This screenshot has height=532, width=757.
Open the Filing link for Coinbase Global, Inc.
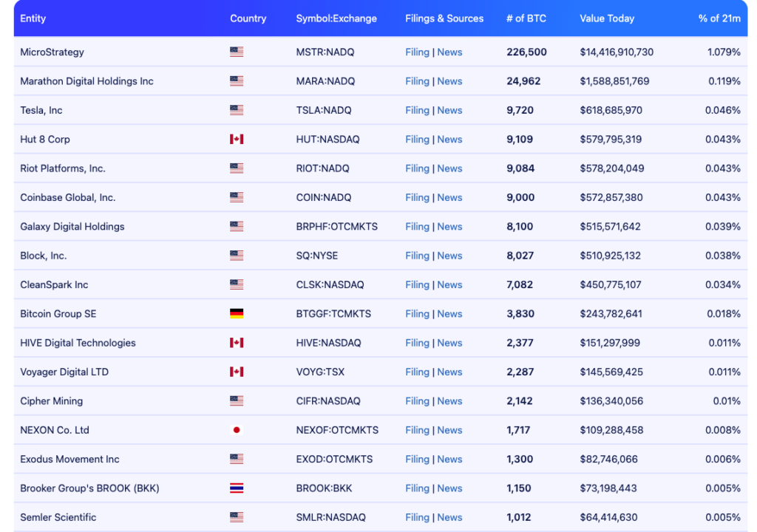pyautogui.click(x=417, y=198)
